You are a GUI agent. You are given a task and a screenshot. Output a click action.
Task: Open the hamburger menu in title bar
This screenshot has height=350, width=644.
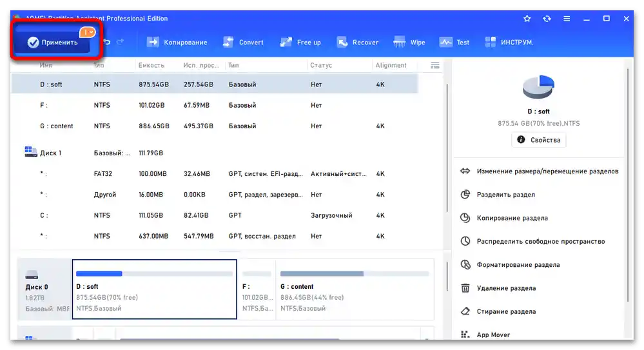567,19
